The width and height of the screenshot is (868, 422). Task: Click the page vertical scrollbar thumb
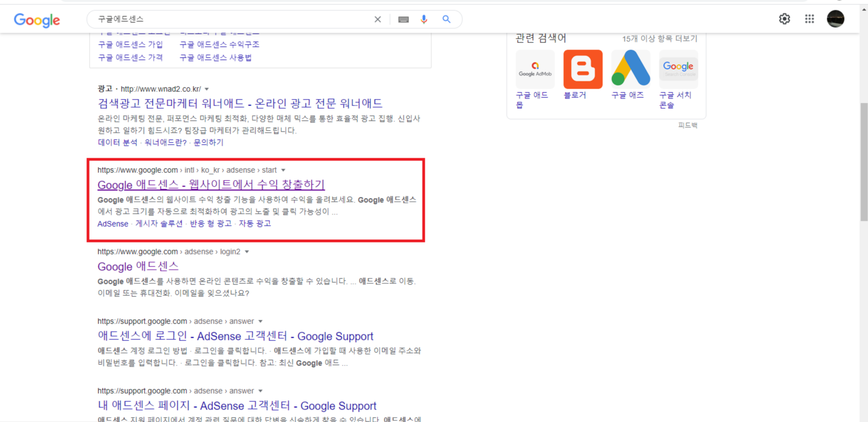pos(864,162)
